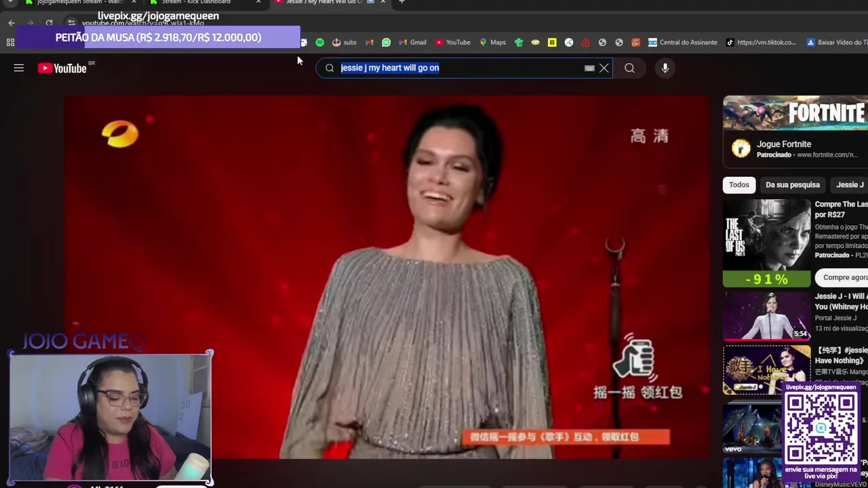Start voice search with microphone
Screen dimensions: 868x488
pos(665,68)
